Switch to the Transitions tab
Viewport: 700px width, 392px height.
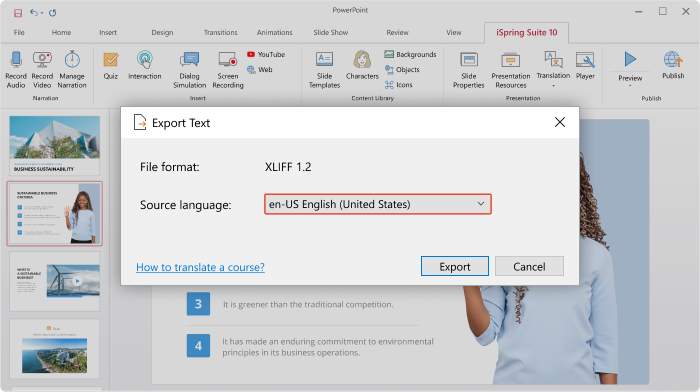221,33
